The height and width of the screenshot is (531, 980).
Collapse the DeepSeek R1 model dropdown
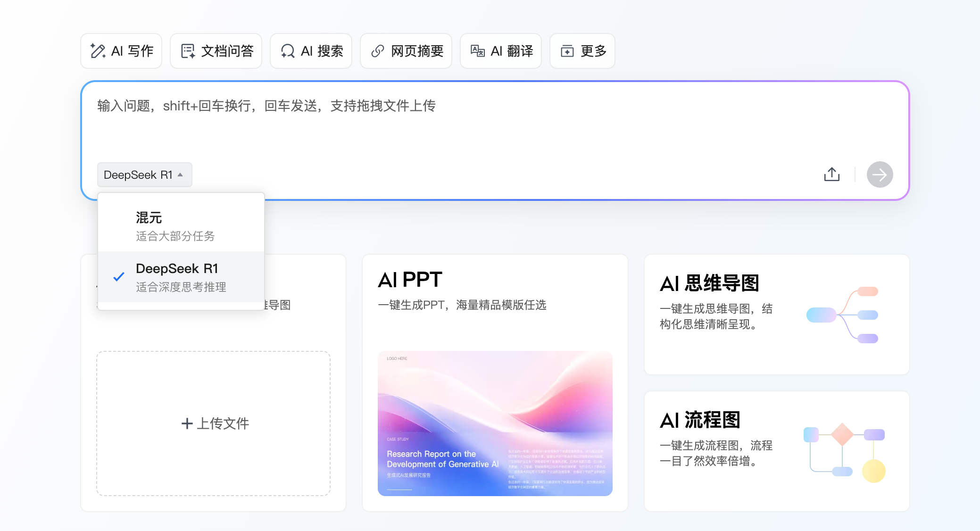pos(138,175)
